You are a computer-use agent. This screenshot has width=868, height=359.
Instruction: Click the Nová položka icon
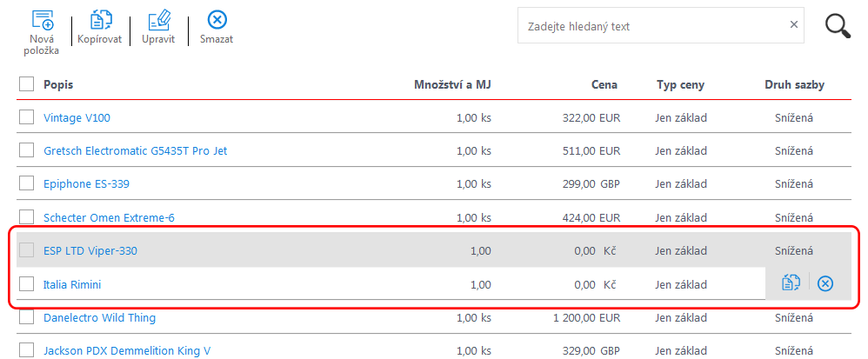43,20
